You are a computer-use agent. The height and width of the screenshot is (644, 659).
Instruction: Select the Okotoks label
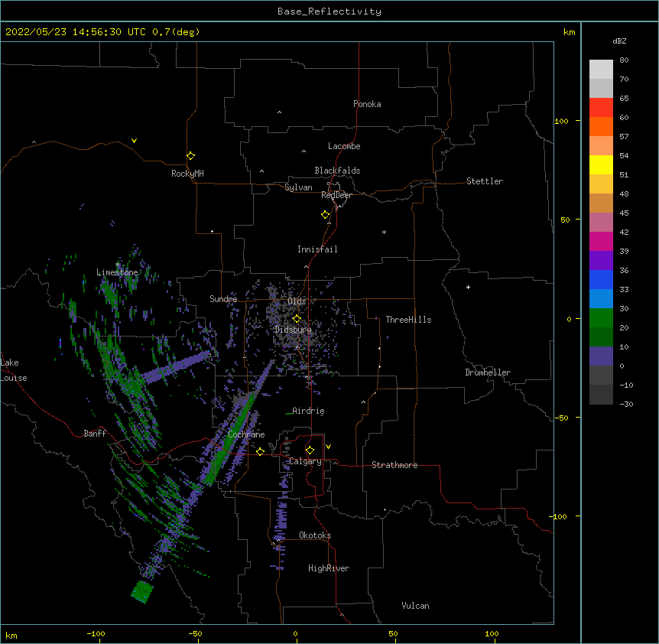click(315, 535)
